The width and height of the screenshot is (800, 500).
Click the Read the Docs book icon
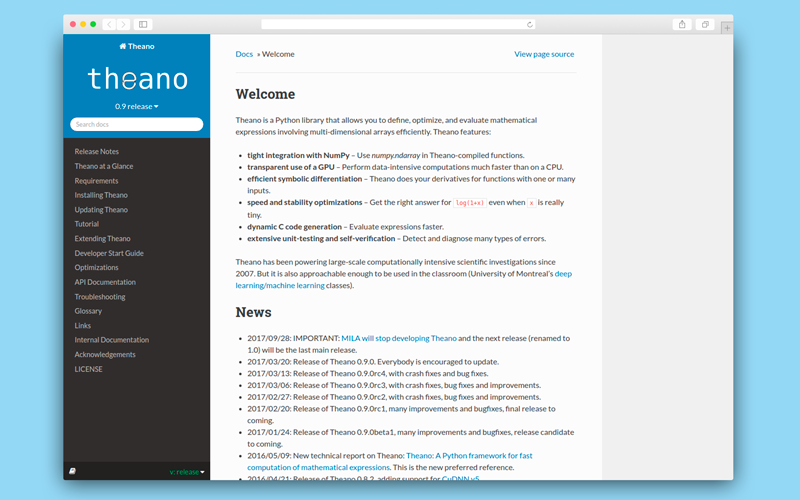[x=72, y=471]
